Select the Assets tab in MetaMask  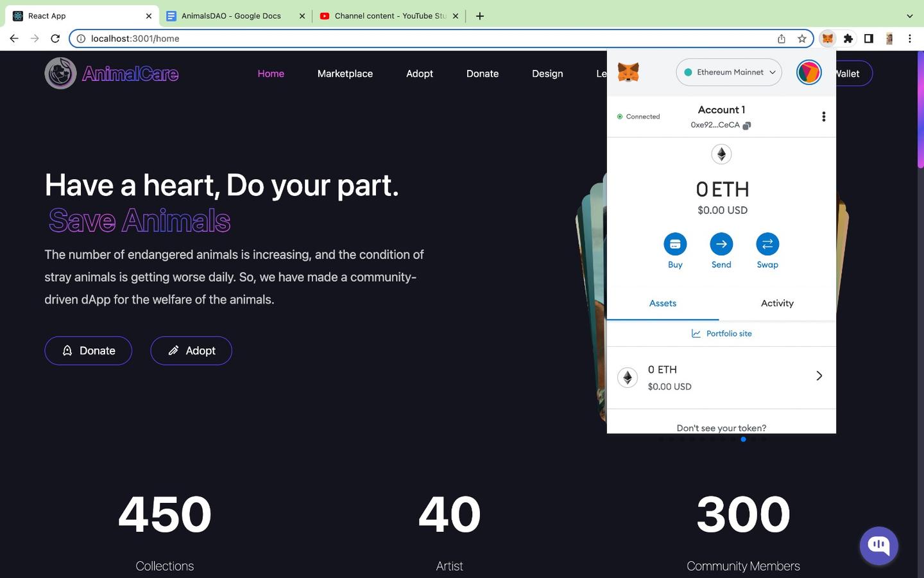pyautogui.click(x=663, y=303)
